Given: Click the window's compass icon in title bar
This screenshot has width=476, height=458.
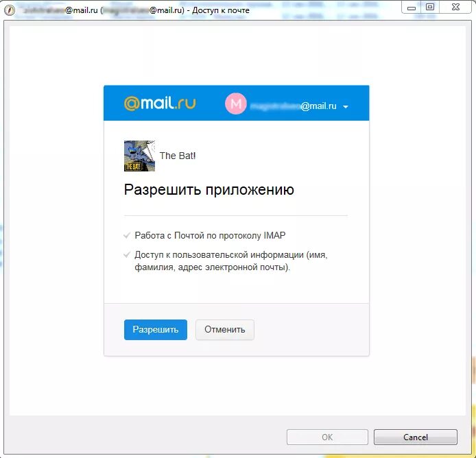Looking at the screenshot, I should pos(10,10).
